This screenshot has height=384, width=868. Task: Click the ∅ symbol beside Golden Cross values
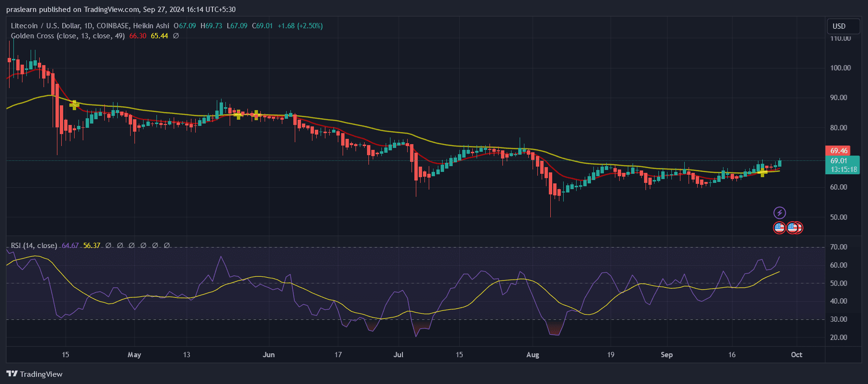(176, 36)
